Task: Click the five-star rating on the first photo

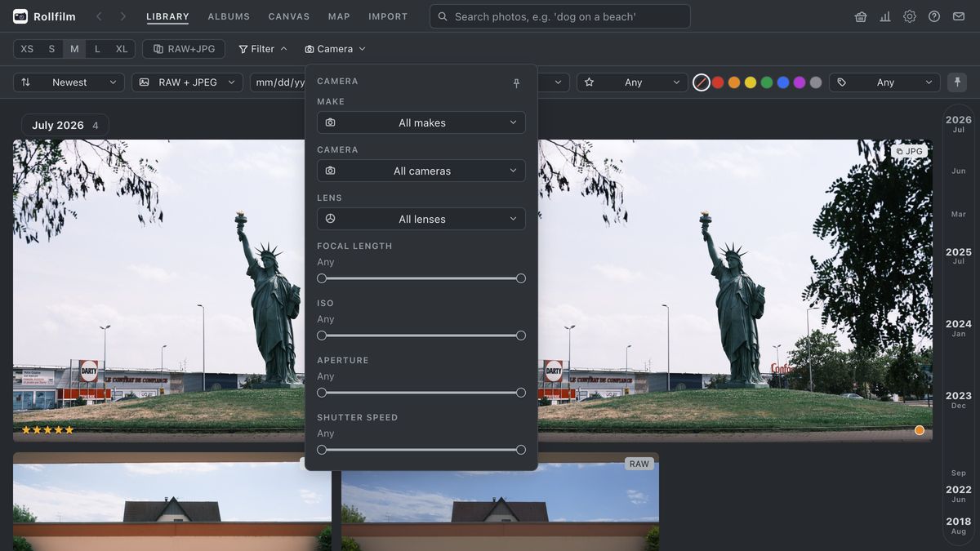Action: click(x=47, y=430)
